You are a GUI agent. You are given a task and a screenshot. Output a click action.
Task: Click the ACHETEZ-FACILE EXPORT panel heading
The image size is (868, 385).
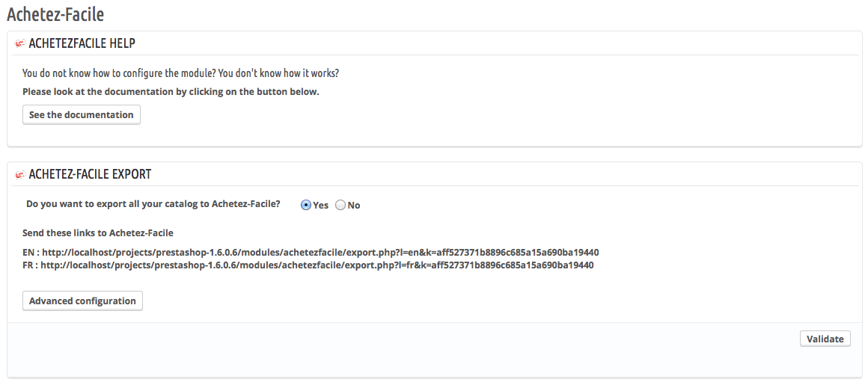coord(90,174)
